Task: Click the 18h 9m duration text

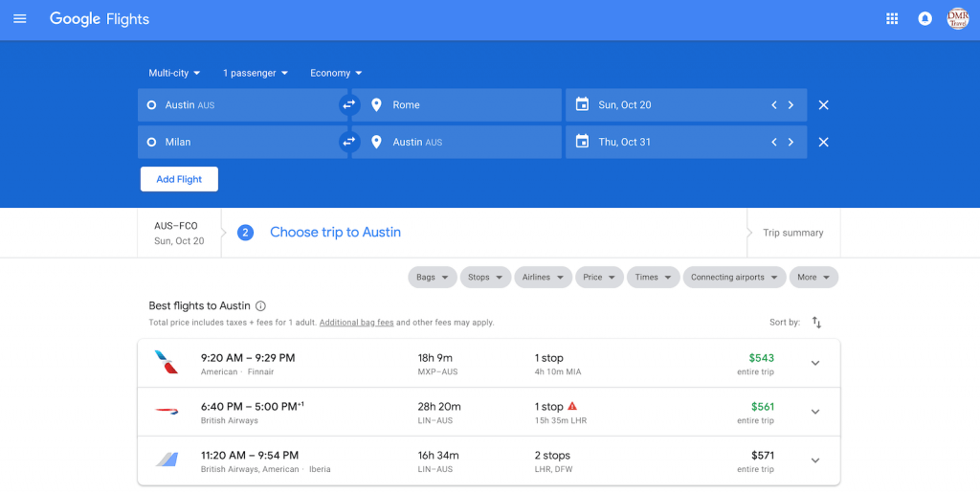Action: click(x=435, y=358)
